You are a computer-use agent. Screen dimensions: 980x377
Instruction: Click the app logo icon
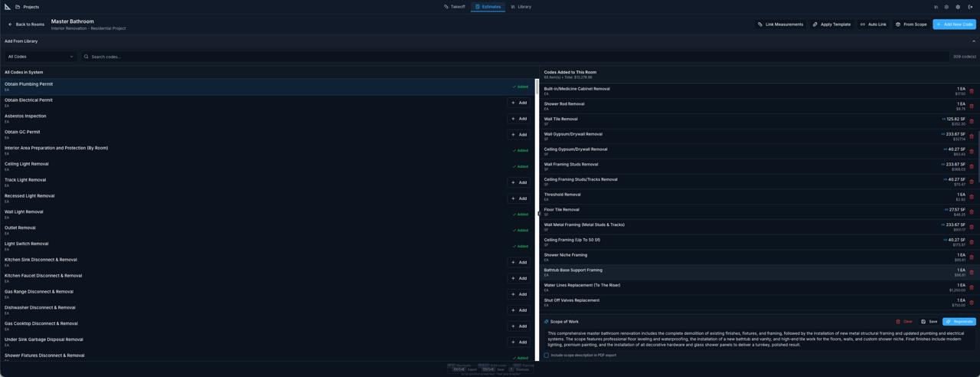pyautogui.click(x=8, y=7)
